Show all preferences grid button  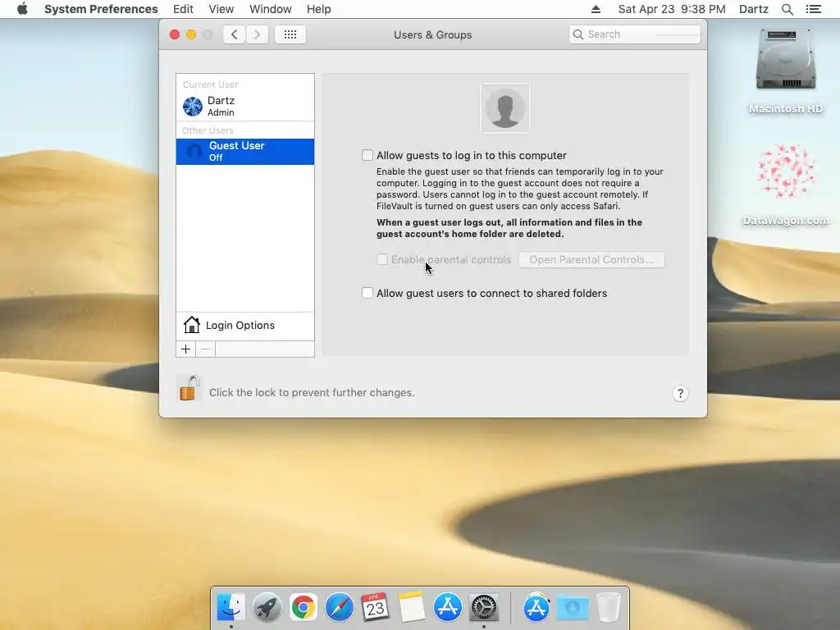(x=290, y=34)
